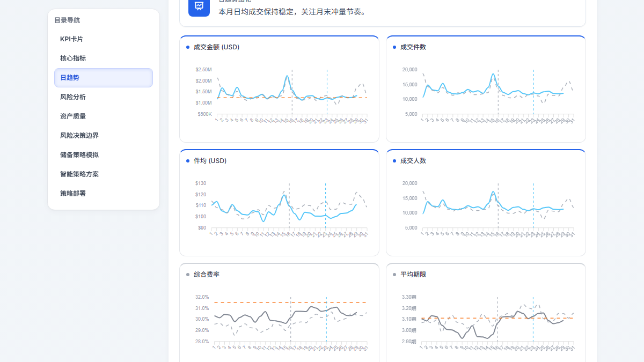Click the orange dashed line in 综合费率 chart
644x362 pixels.
(290, 302)
